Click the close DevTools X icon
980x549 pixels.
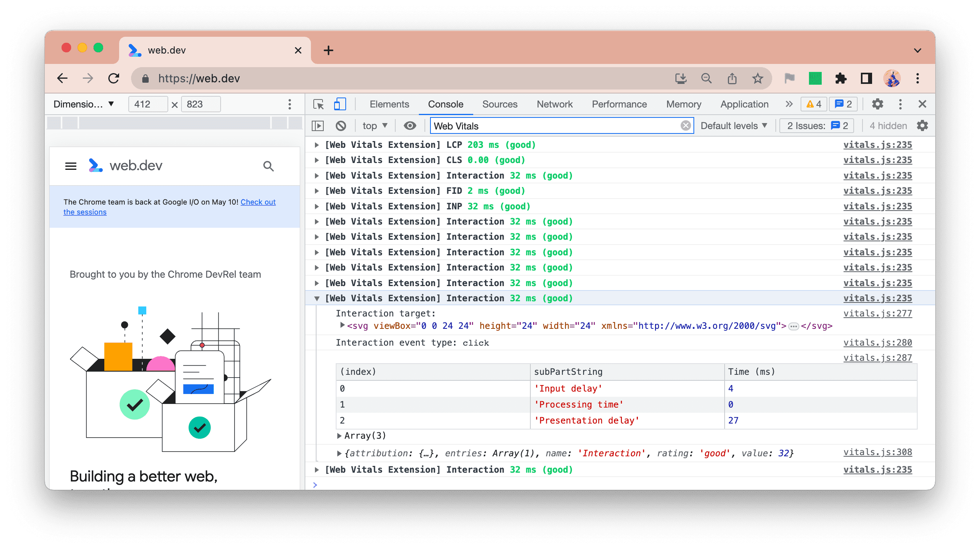[923, 103]
